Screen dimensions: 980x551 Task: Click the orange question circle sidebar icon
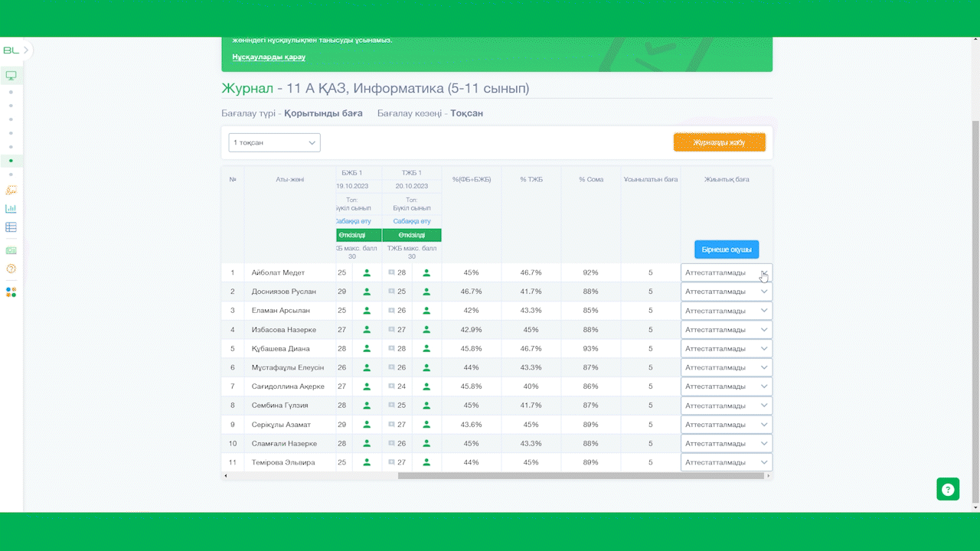point(11,269)
